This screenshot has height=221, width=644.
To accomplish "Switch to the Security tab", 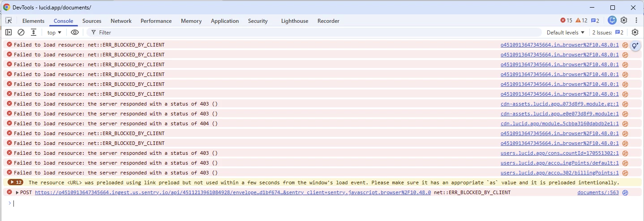I will click(x=258, y=21).
